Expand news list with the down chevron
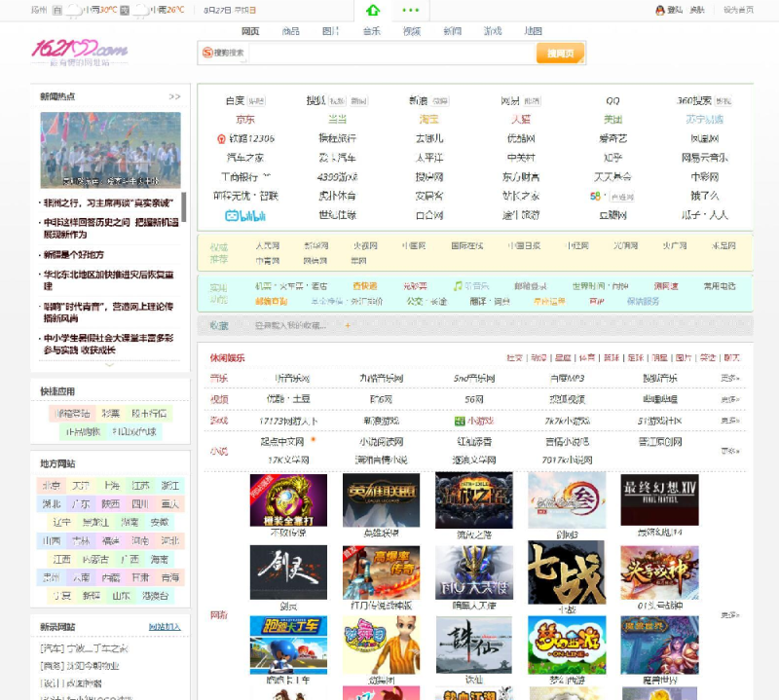 point(109,364)
